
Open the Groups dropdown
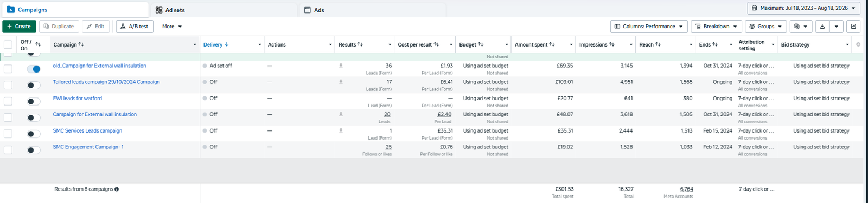click(x=765, y=26)
